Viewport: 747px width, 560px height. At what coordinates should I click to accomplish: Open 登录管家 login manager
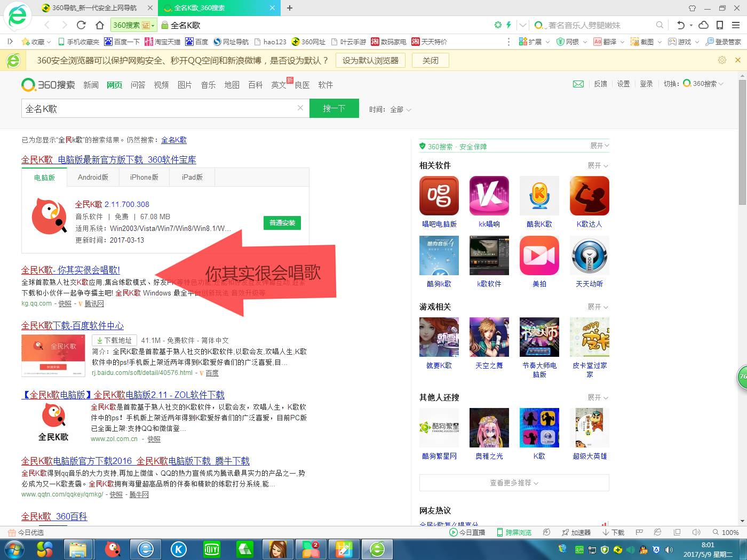[724, 42]
